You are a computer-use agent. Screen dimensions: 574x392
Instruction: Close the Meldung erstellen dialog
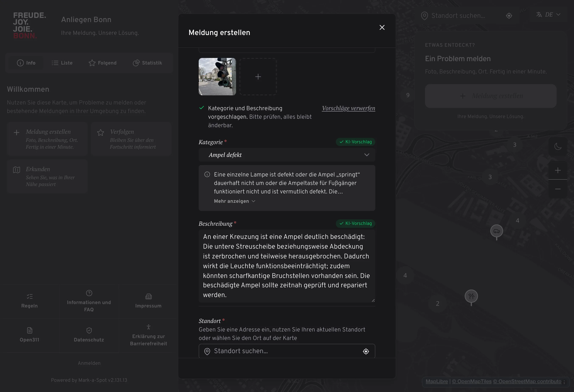pyautogui.click(x=382, y=27)
